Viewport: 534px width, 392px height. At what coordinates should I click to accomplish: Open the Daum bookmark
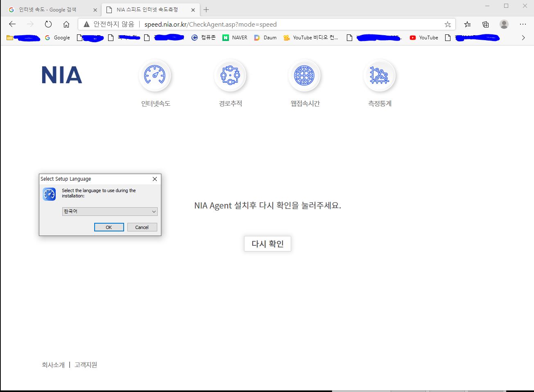tap(265, 38)
